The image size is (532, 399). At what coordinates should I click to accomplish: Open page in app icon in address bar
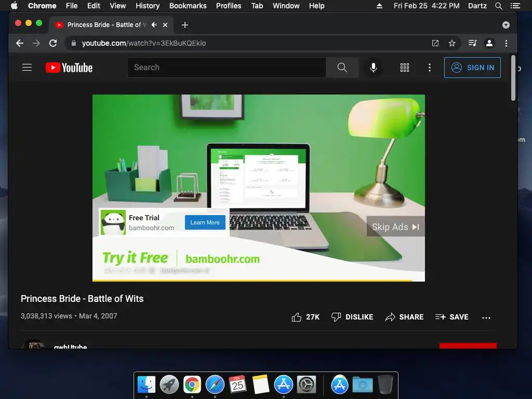[x=435, y=43]
